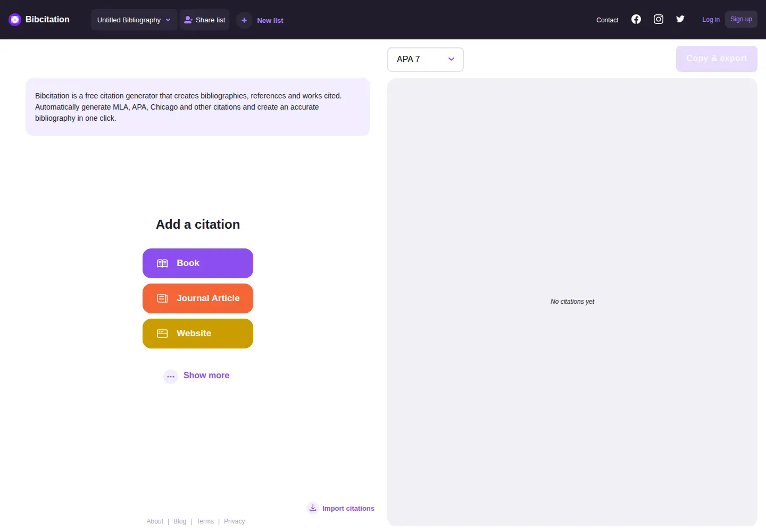Screen dimensions: 766x532
Task: Click the Share list person icon
Action: click(188, 20)
